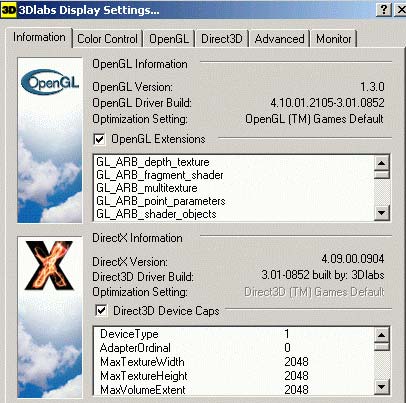The image size is (406, 403).
Task: Click the greyed Direct3D (TM) Games Default text
Action: pyautogui.click(x=314, y=292)
